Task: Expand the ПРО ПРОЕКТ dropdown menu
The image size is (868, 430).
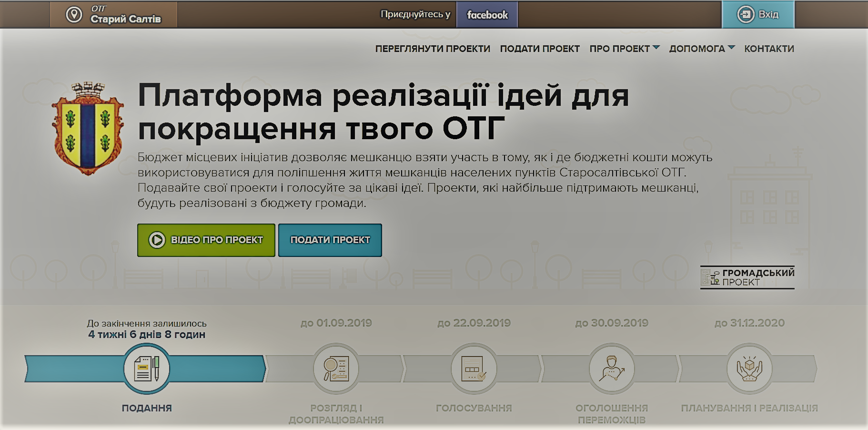Action: 624,49
